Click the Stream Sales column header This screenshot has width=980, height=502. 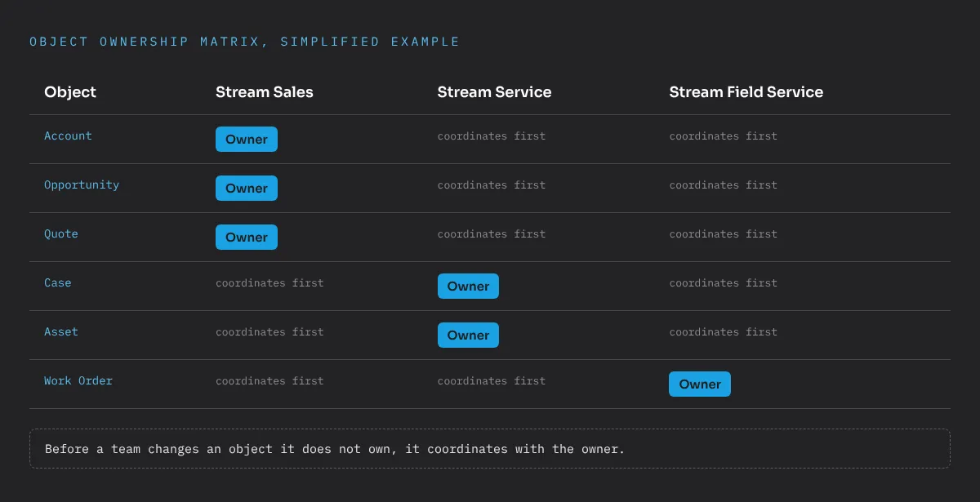265,92
